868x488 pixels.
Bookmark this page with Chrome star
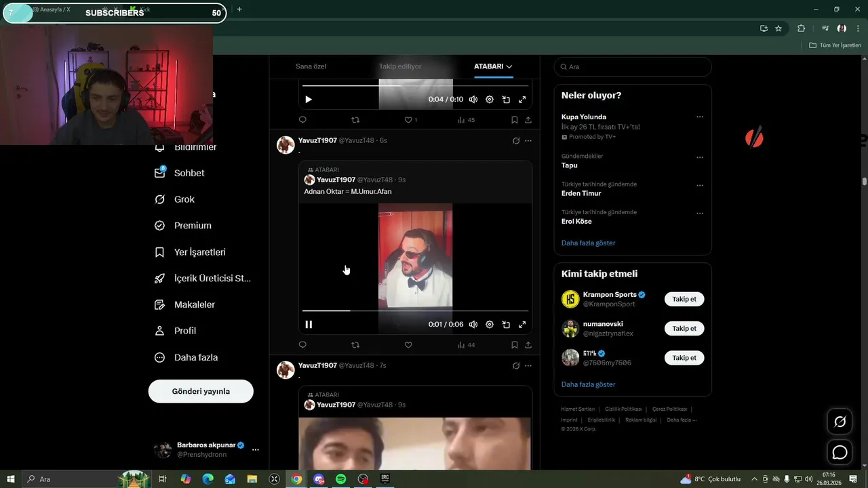coord(778,28)
